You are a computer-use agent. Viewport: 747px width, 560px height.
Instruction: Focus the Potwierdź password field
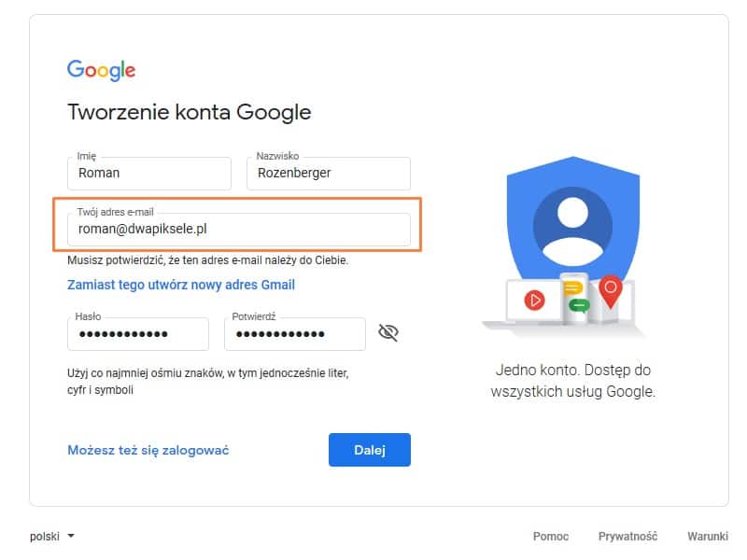click(x=294, y=334)
